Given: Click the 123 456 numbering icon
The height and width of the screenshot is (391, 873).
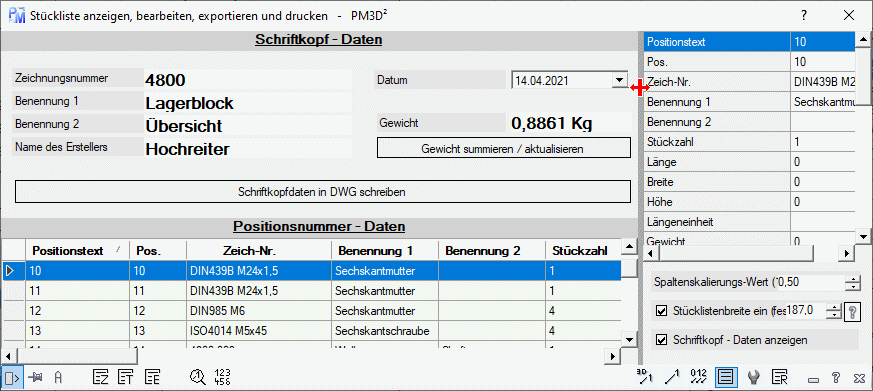Looking at the screenshot, I should click(x=222, y=377).
